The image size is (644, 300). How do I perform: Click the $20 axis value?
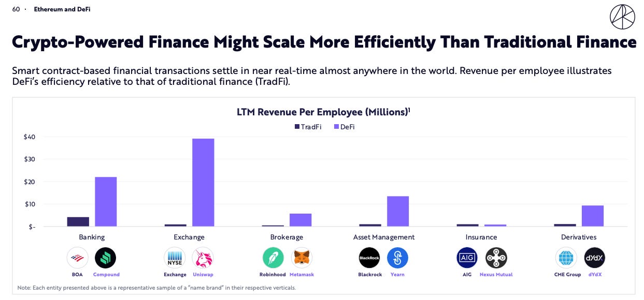coord(28,182)
